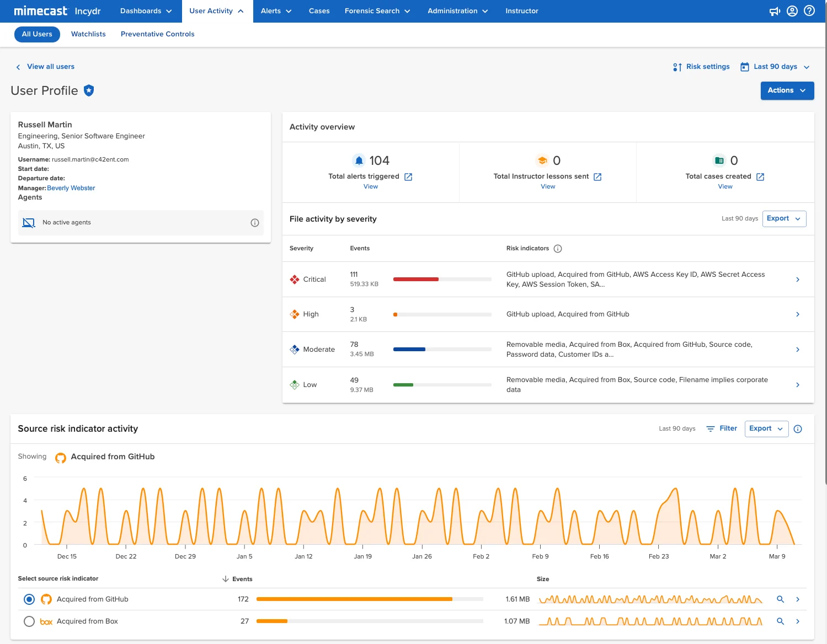Click the source risk activity info icon
This screenshot has height=644, width=827.
click(798, 429)
